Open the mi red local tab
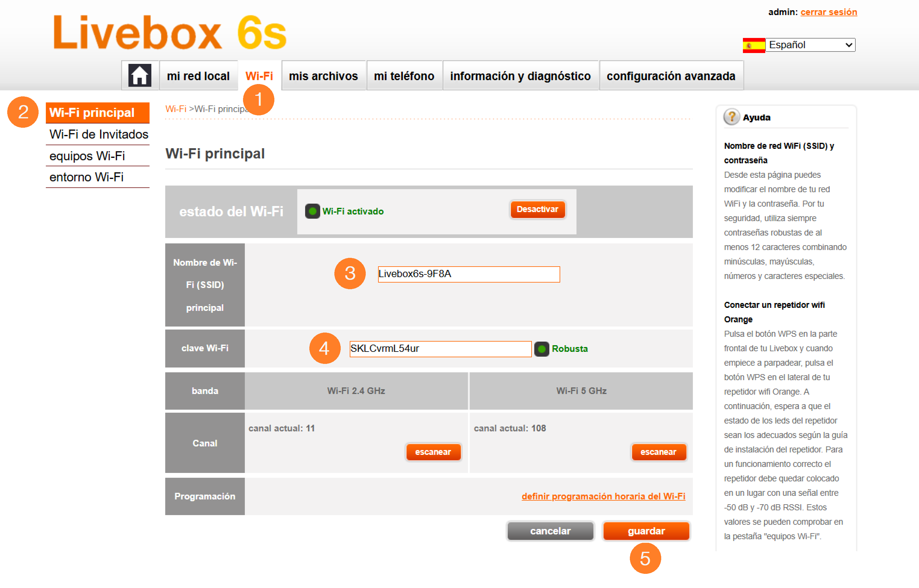 click(x=198, y=76)
